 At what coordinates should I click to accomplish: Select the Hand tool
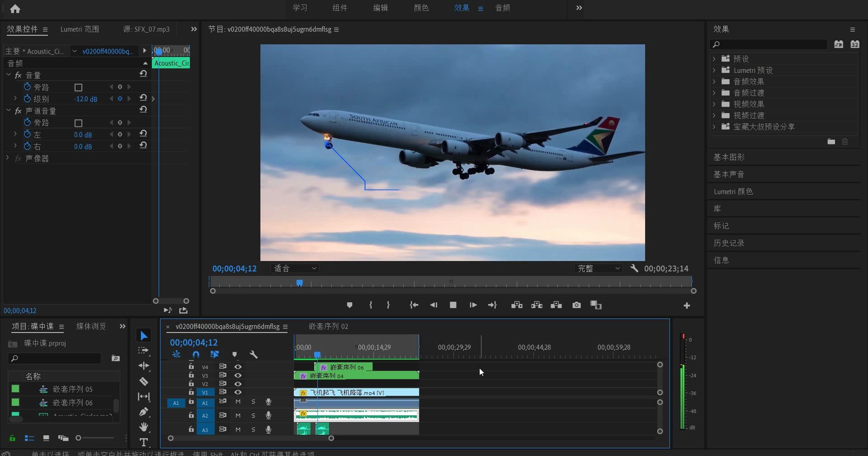tap(144, 427)
